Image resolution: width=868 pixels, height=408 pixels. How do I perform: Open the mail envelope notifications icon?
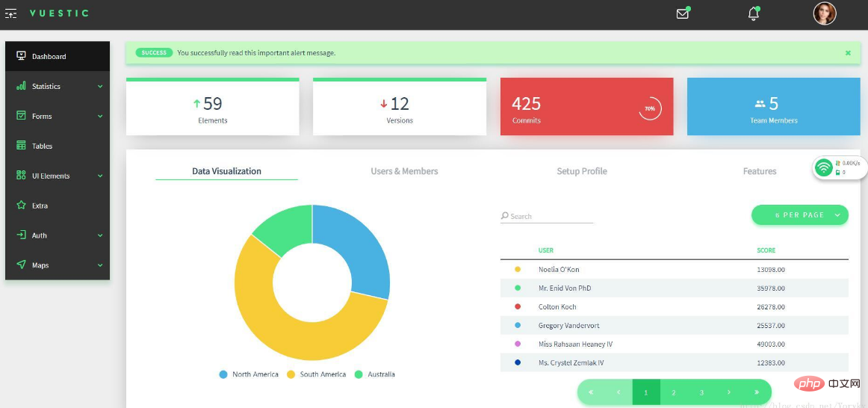(682, 13)
